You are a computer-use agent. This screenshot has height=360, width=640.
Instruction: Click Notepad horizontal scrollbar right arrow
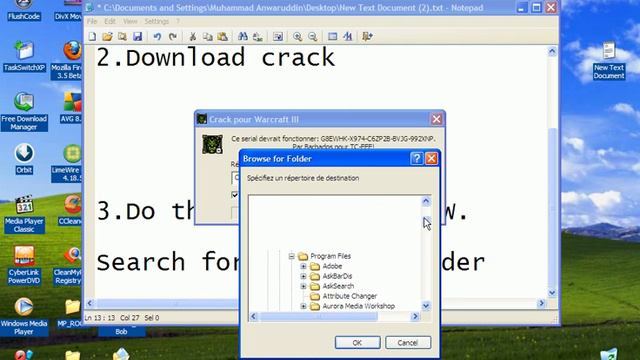click(x=542, y=303)
